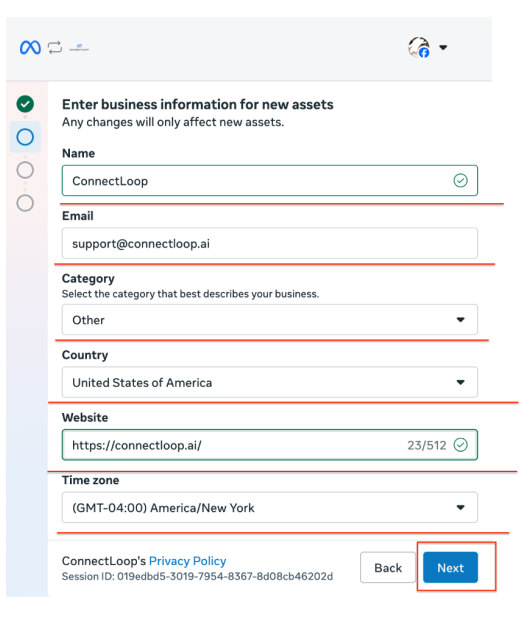Click the Meta infinity logo
This screenshot has width=524, height=621.
pos(30,48)
